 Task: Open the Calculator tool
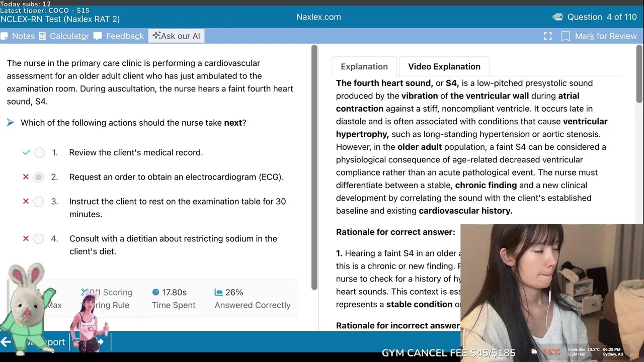tap(64, 36)
